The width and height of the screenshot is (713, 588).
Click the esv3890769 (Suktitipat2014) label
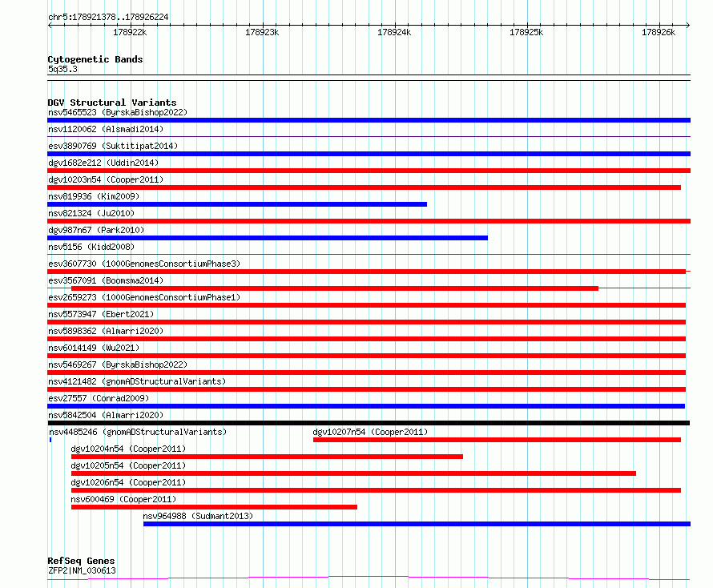113,146
